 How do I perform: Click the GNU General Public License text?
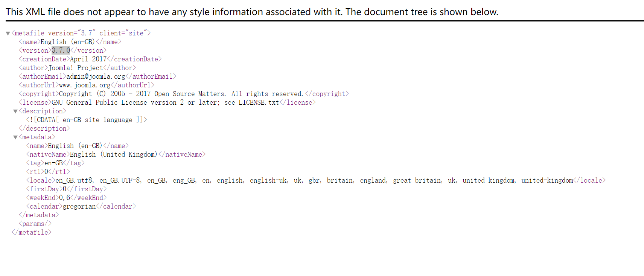click(x=165, y=102)
